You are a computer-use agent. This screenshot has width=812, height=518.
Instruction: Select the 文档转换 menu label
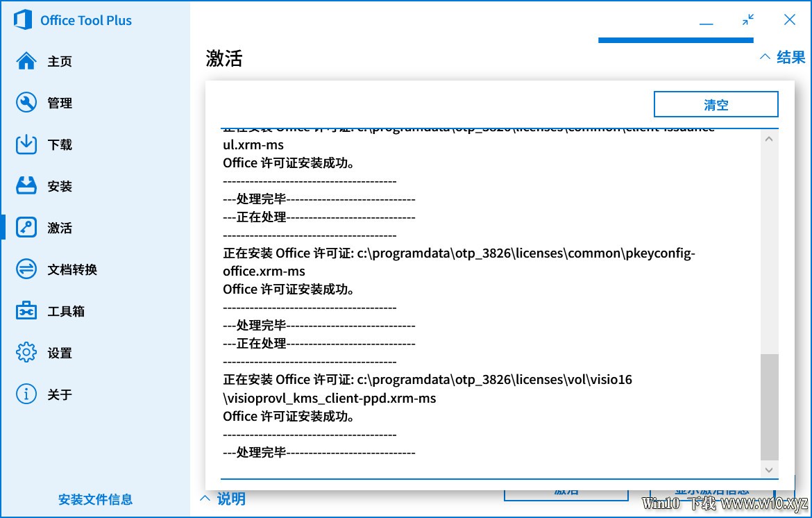[72, 269]
